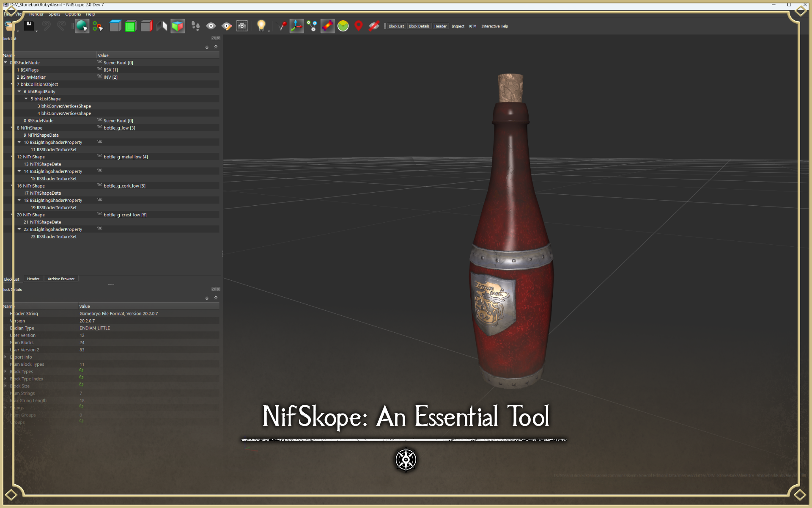Collapse the root 0 BSFadeNode
Image resolution: width=812 pixels, height=508 pixels.
point(5,62)
